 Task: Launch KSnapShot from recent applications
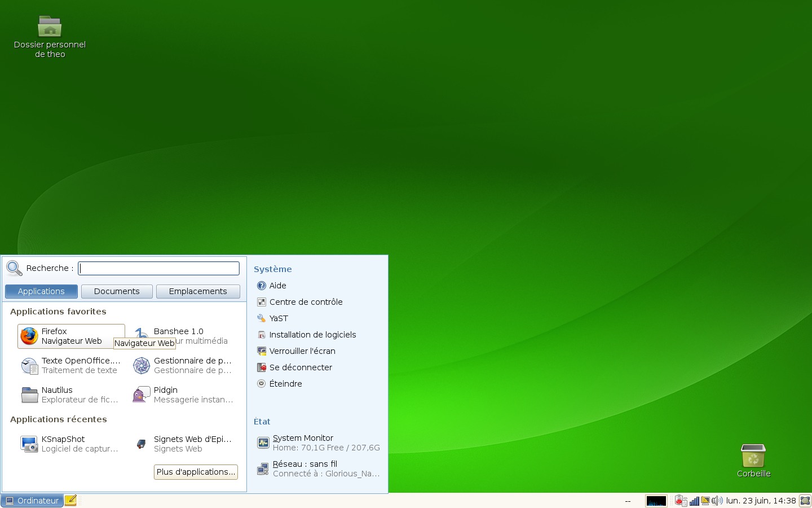coord(71,444)
